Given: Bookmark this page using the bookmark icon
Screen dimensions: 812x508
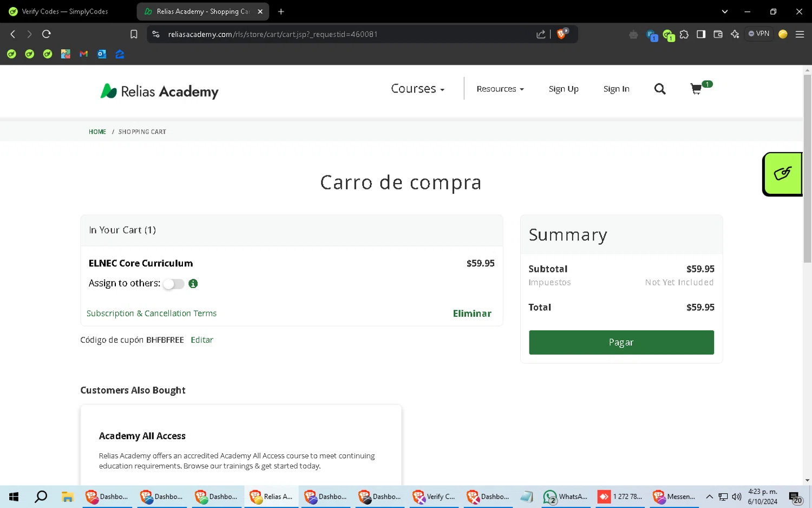Looking at the screenshot, I should (x=134, y=34).
